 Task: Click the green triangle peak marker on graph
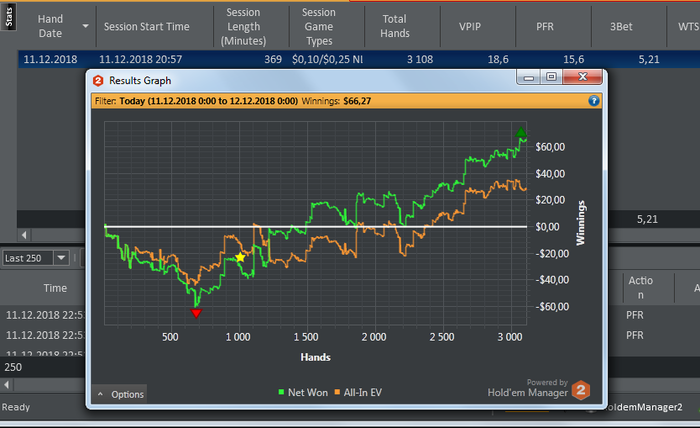(x=521, y=132)
